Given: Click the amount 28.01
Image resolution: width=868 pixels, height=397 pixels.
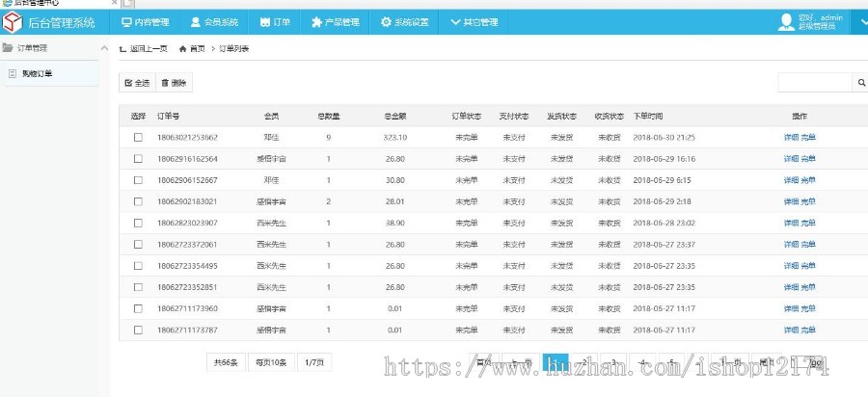Looking at the screenshot, I should 395,201.
